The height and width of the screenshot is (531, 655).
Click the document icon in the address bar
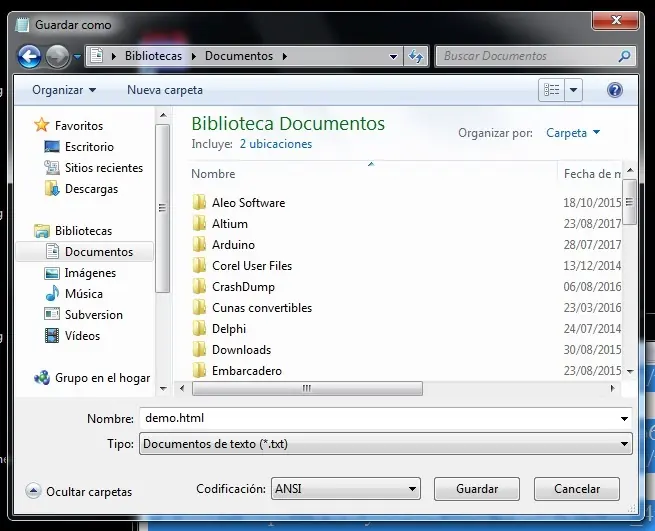(96, 56)
